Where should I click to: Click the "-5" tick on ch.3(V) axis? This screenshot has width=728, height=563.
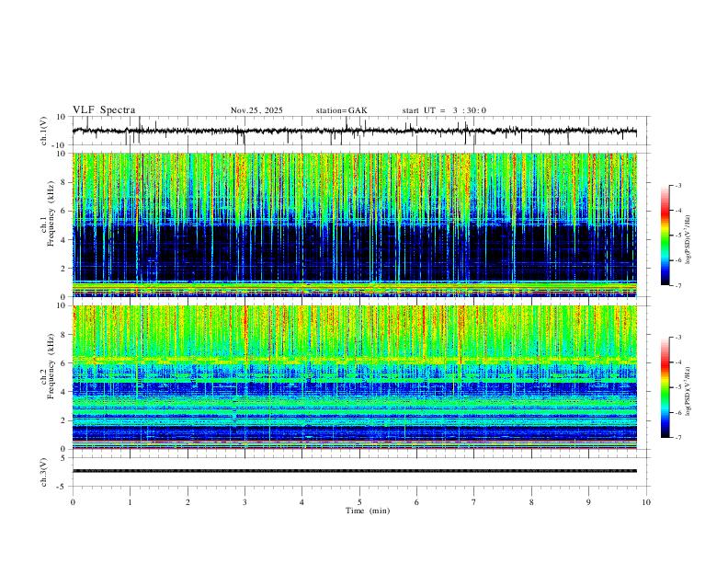pyautogui.click(x=63, y=487)
